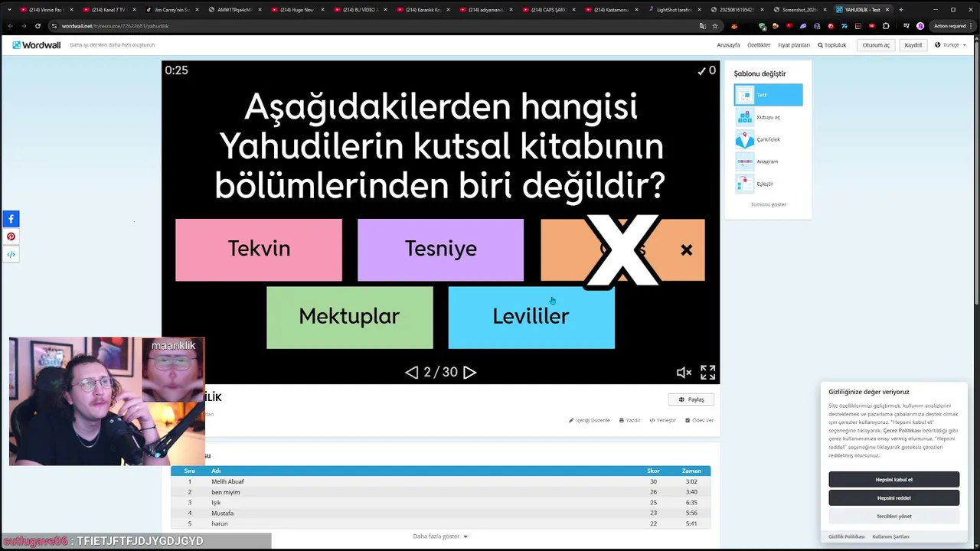Viewport: 980px width, 551px height.
Task: Go back in browser history
Action: [10, 26]
